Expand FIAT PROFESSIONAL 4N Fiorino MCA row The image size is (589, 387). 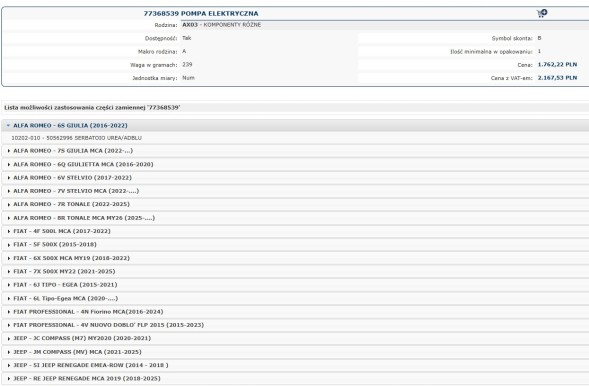pos(295,312)
